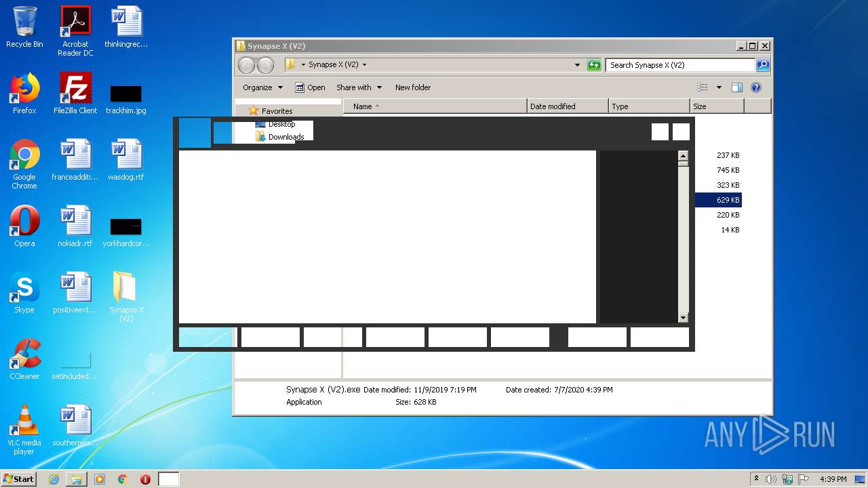Open the Recycle Bin desktop icon
Image resolution: width=868 pixels, height=488 pixels.
pyautogui.click(x=24, y=27)
